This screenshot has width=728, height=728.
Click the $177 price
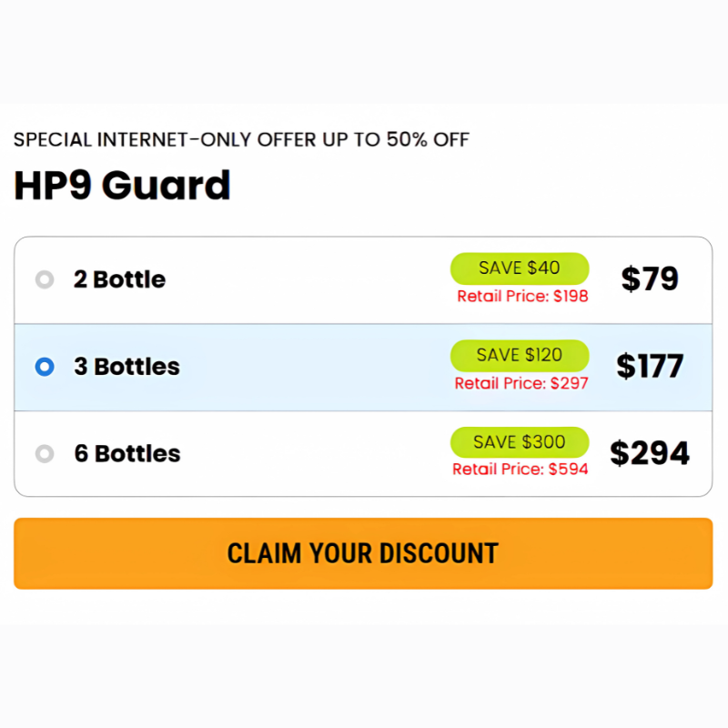[650, 366]
